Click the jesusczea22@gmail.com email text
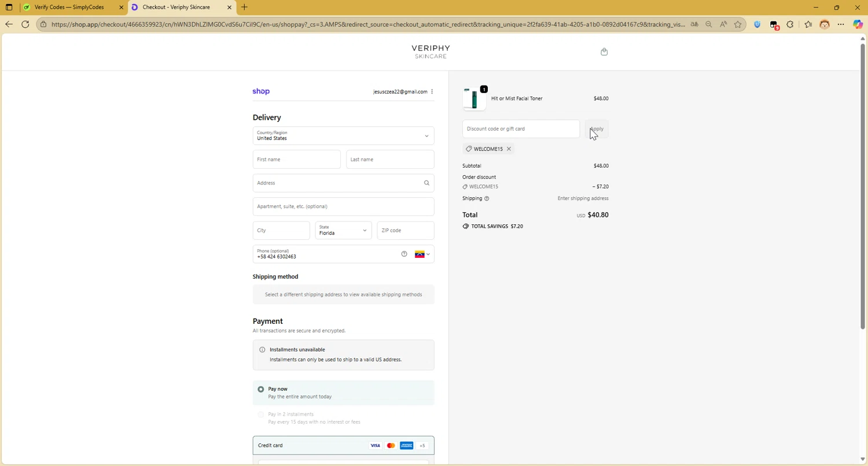Screen dimensions: 868x466 pyautogui.click(x=400, y=91)
